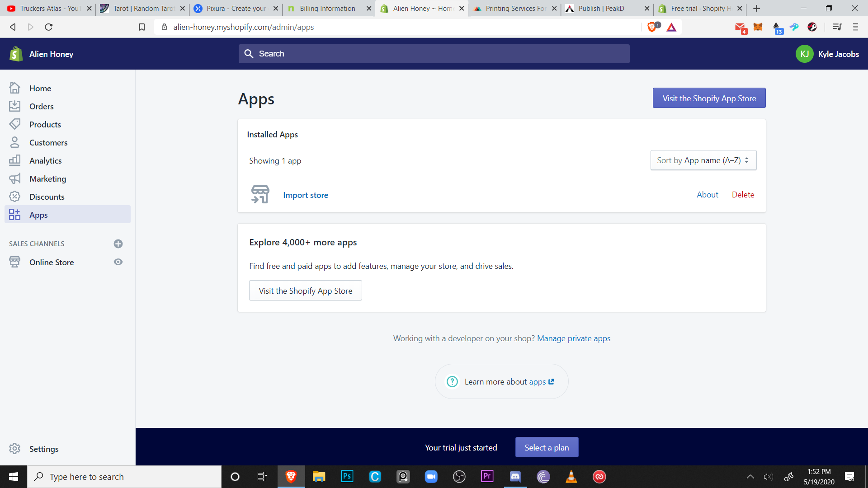
Task: Reload the page
Action: coord(49,27)
